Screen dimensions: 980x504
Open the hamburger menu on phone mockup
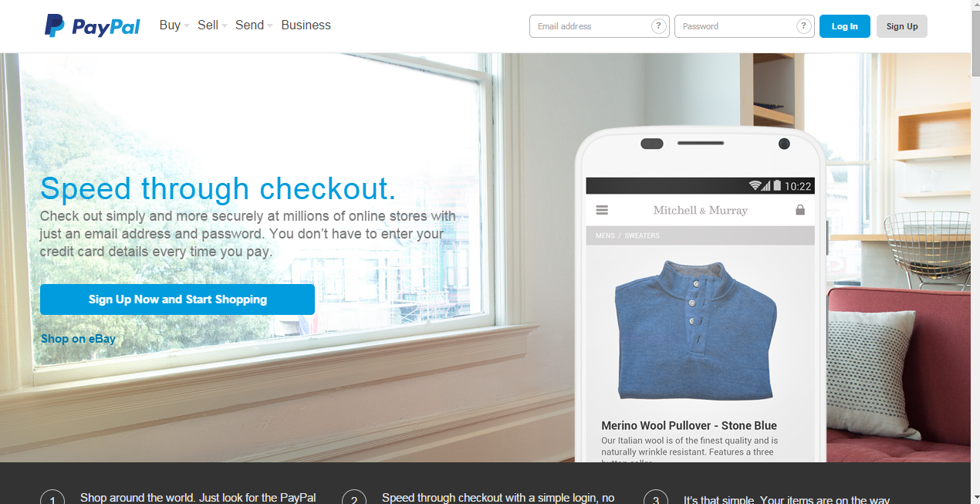(x=603, y=210)
